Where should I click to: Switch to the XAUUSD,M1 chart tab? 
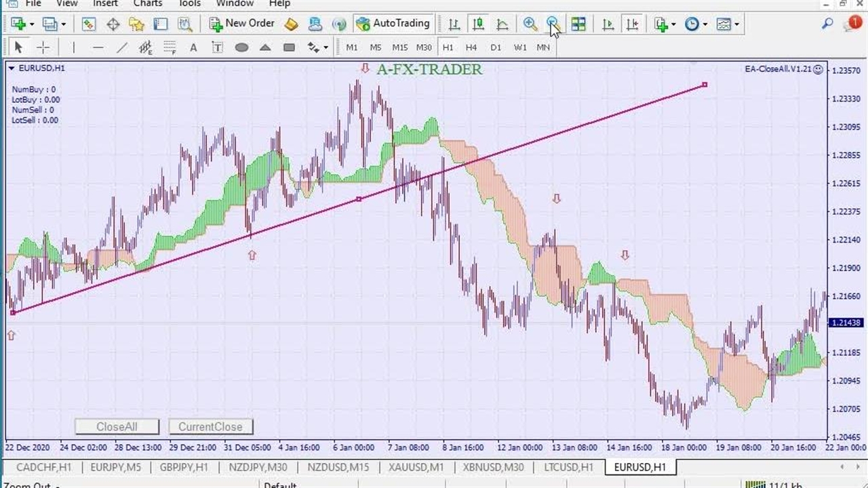[x=416, y=467]
